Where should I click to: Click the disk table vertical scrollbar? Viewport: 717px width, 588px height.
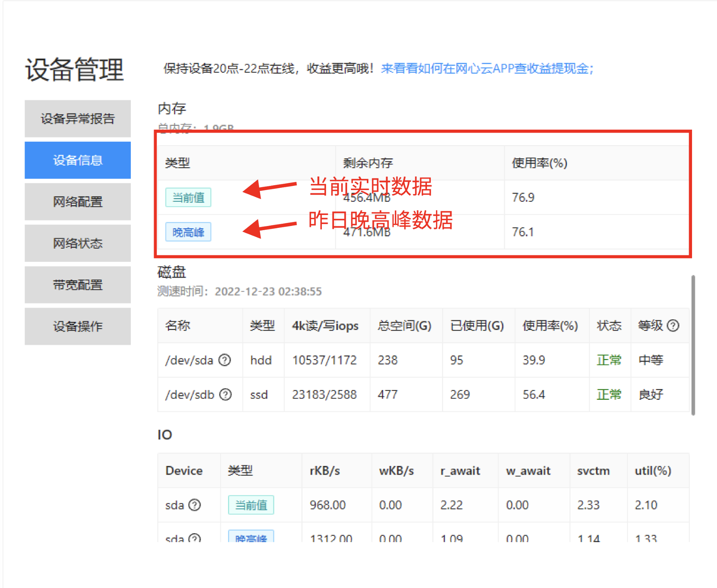(693, 345)
